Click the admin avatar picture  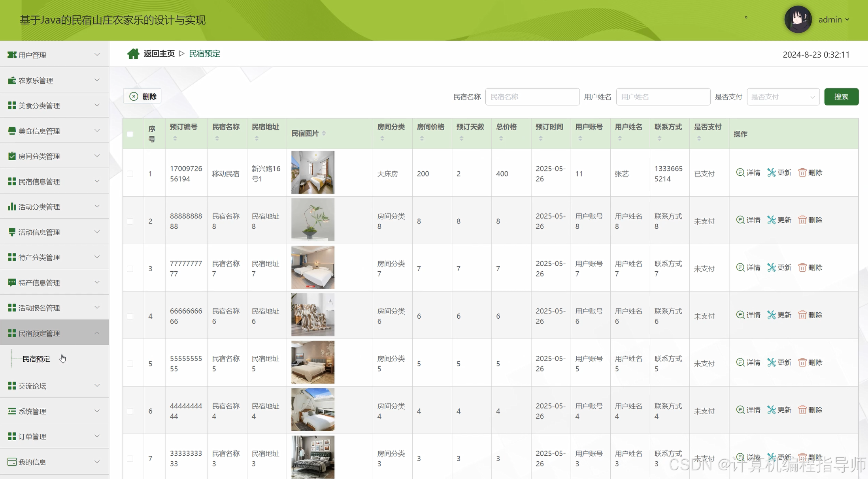pyautogui.click(x=798, y=19)
